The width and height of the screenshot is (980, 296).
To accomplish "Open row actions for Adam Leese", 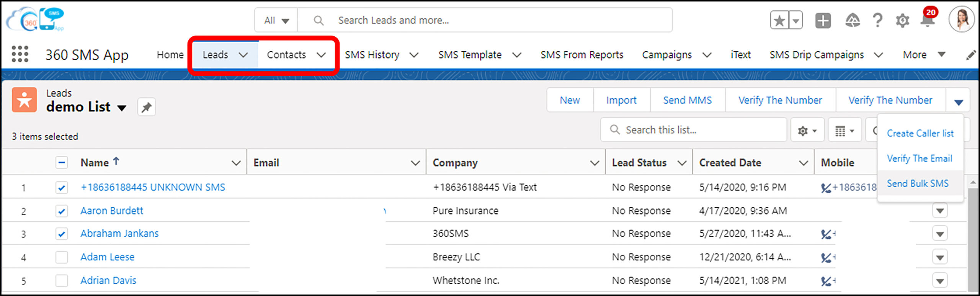I will (x=940, y=257).
